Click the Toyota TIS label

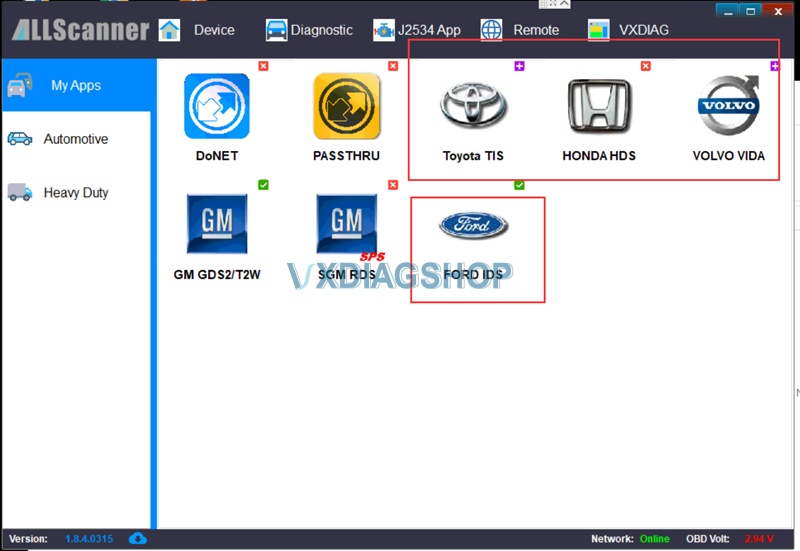[473, 156]
